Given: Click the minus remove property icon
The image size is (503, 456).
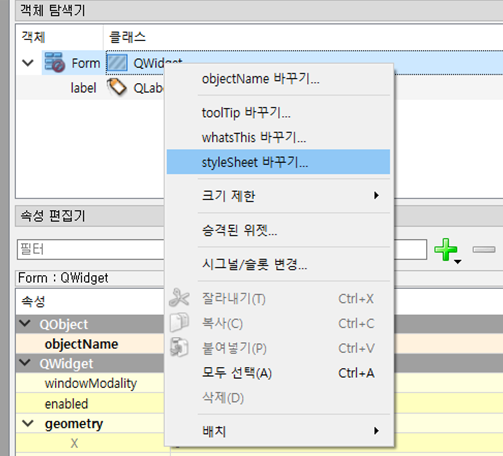Looking at the screenshot, I should 484,249.
